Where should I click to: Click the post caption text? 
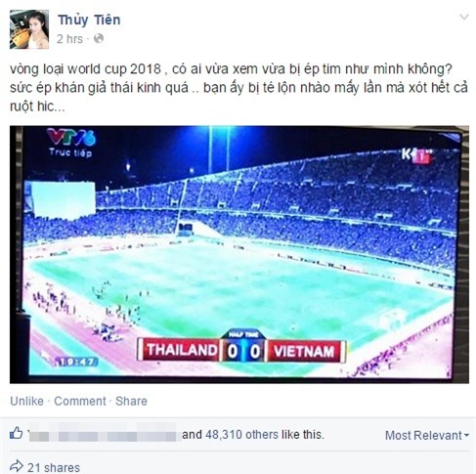[238, 88]
